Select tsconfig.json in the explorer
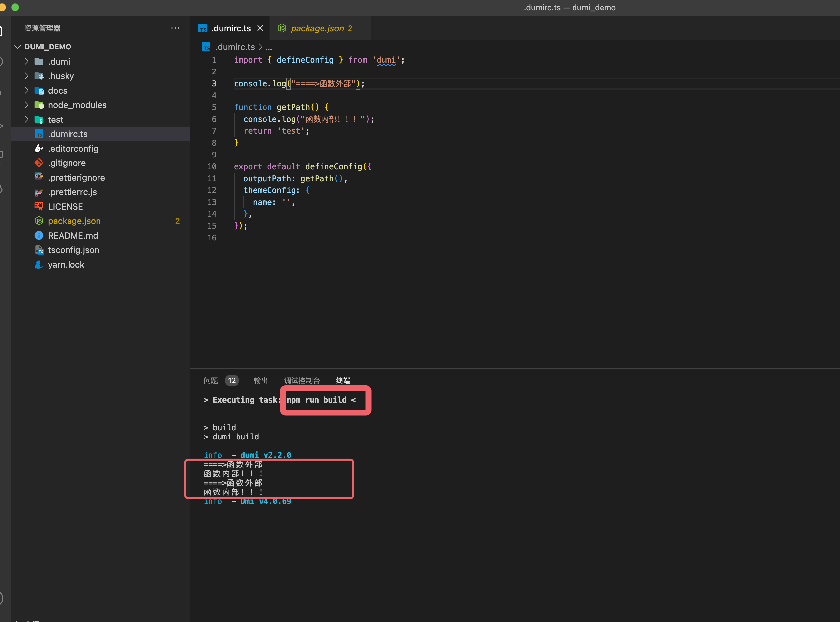Screen dimensions: 840x622 [x=74, y=250]
